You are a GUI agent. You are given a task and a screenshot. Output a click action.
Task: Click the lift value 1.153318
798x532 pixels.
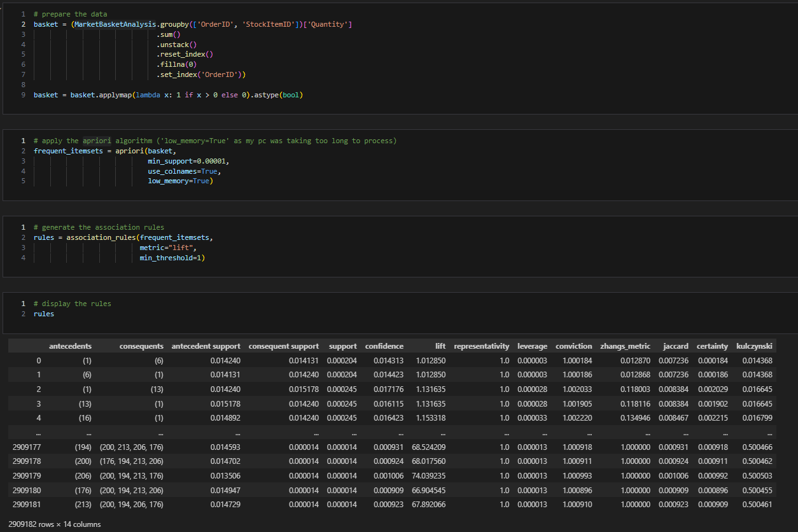point(431,418)
